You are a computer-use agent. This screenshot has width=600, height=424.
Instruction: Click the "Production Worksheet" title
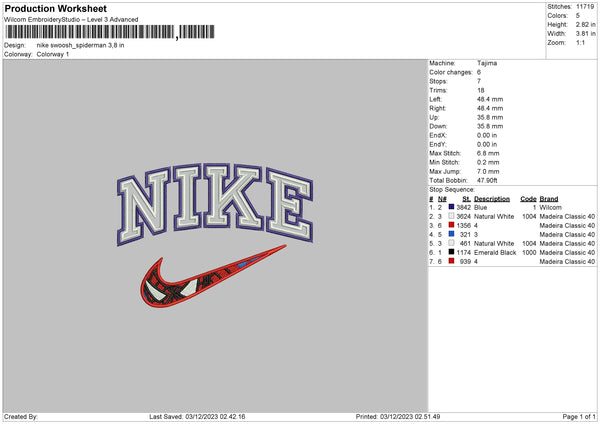point(55,8)
